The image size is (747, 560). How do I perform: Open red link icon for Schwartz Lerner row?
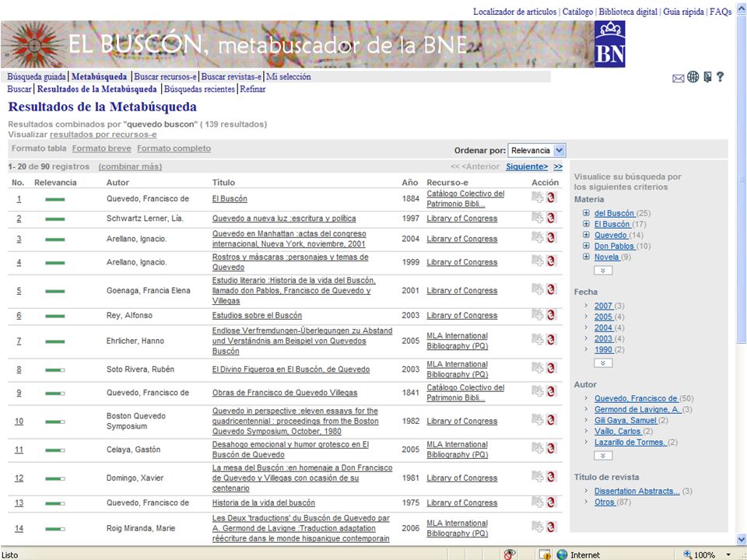pyautogui.click(x=551, y=218)
